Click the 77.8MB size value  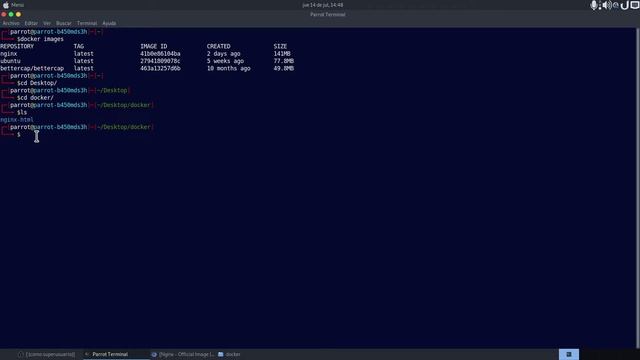click(284, 61)
